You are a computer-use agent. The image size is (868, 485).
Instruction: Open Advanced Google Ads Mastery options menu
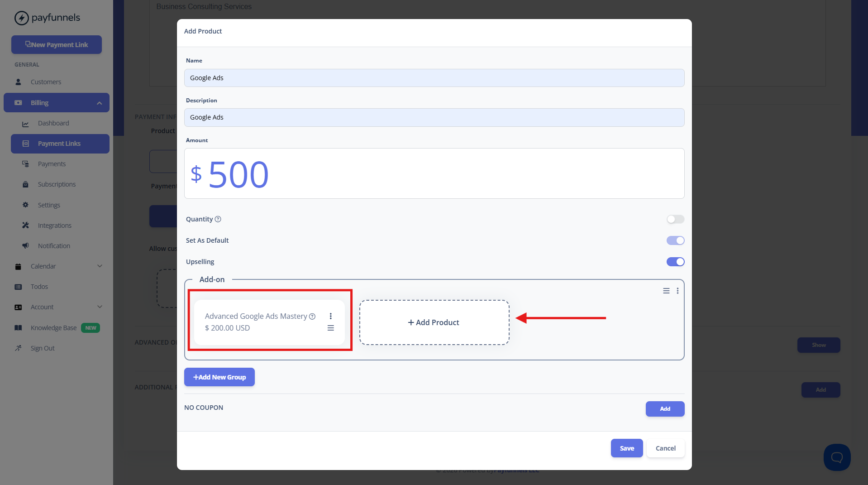point(331,316)
